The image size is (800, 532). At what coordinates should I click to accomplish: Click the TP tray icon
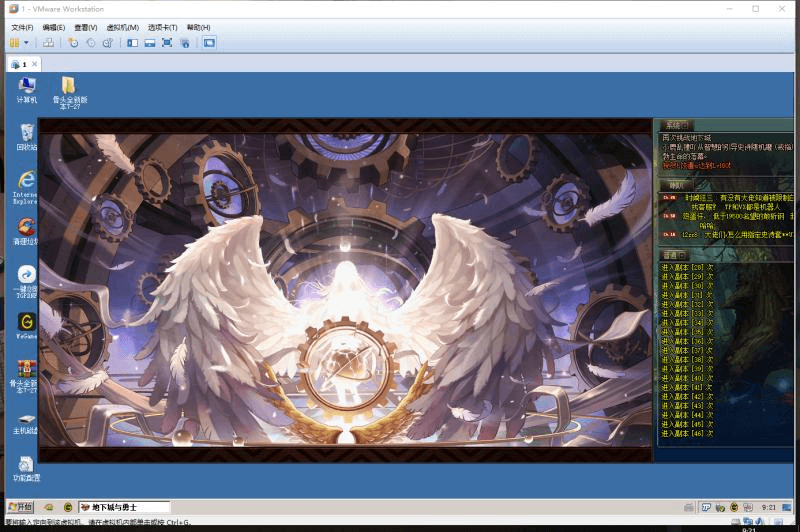(x=707, y=507)
